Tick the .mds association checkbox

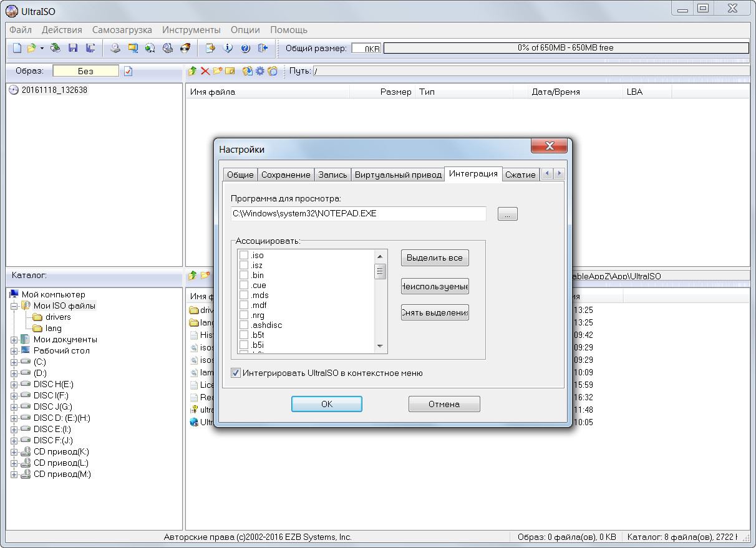(244, 295)
